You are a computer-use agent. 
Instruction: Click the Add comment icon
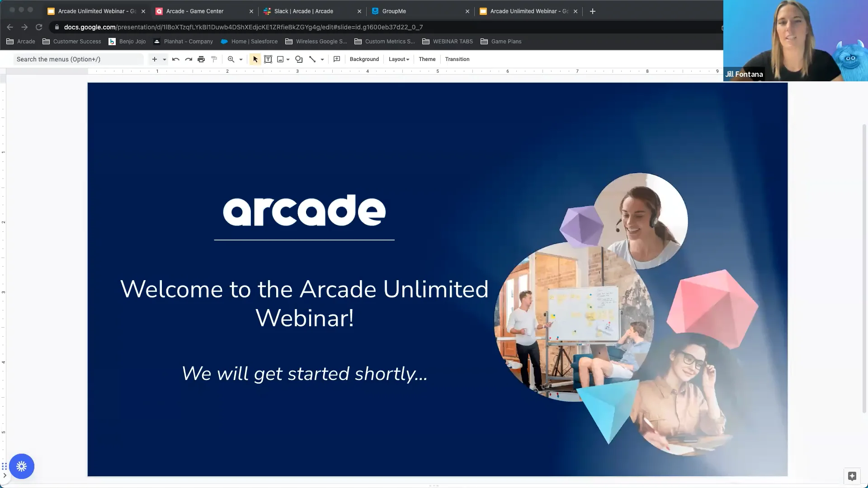pyautogui.click(x=337, y=59)
